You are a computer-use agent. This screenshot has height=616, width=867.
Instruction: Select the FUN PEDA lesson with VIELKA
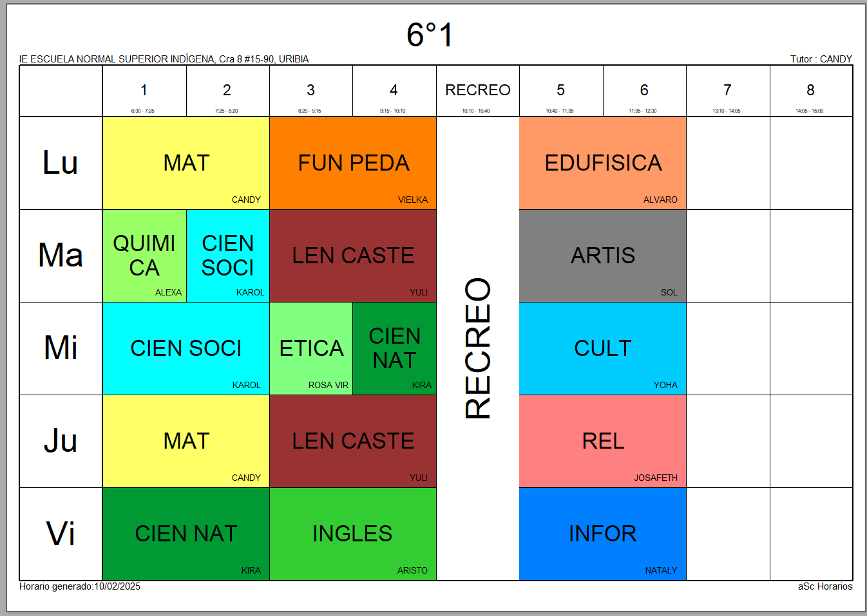coord(353,163)
